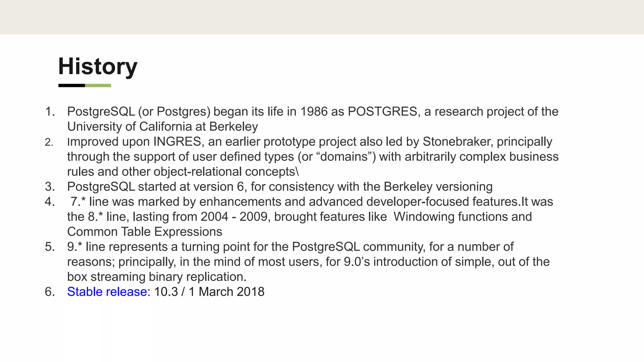Select the line starting "PostgreSQL (or Postgres) began"
The image size is (644, 362).
313,112
